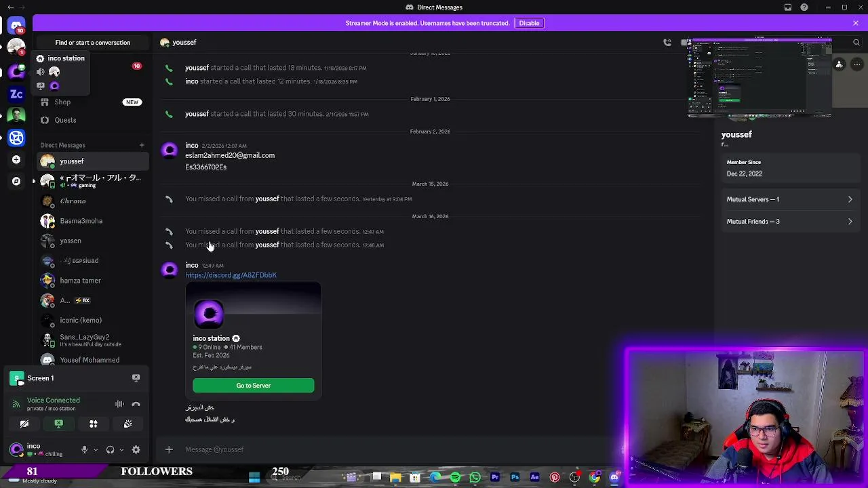Click the inco avatar on the invite message
Image resolution: width=868 pixels, height=488 pixels.
point(170,270)
